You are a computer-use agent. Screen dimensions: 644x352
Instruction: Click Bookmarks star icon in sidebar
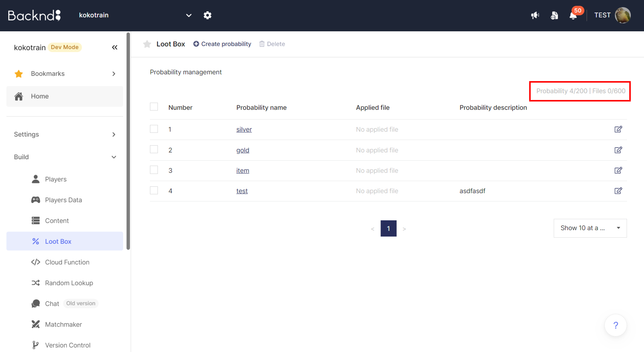click(19, 74)
